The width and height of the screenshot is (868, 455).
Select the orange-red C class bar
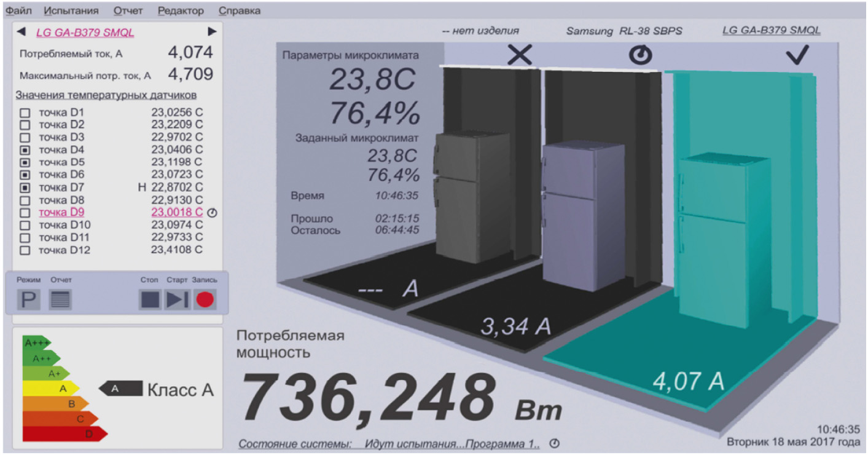click(x=60, y=419)
